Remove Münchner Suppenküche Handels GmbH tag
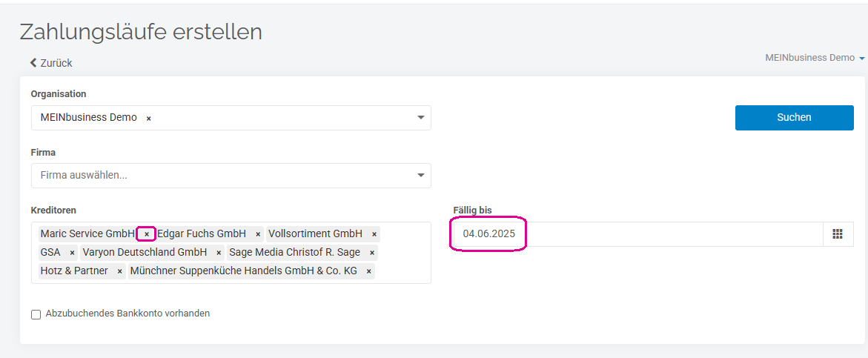The height and width of the screenshot is (358, 868). pyautogui.click(x=368, y=271)
